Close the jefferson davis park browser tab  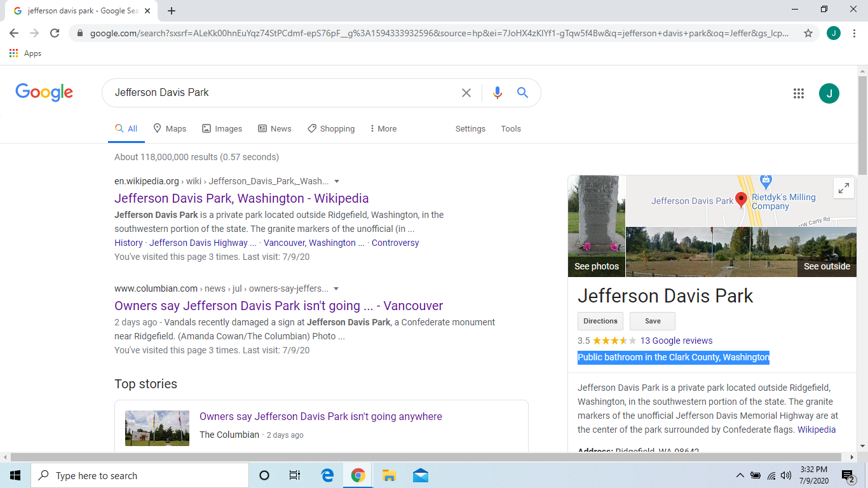tap(147, 11)
